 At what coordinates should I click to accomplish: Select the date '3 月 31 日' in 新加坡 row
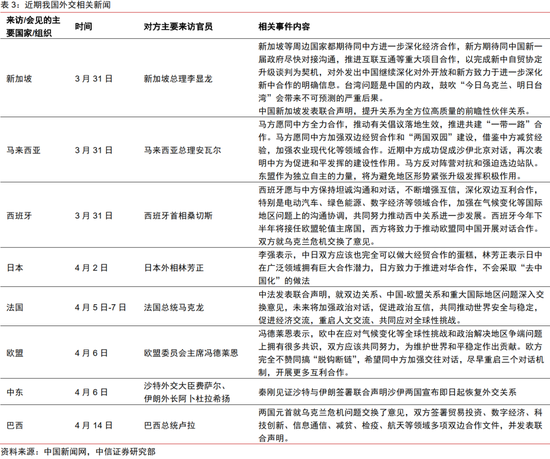pos(93,79)
